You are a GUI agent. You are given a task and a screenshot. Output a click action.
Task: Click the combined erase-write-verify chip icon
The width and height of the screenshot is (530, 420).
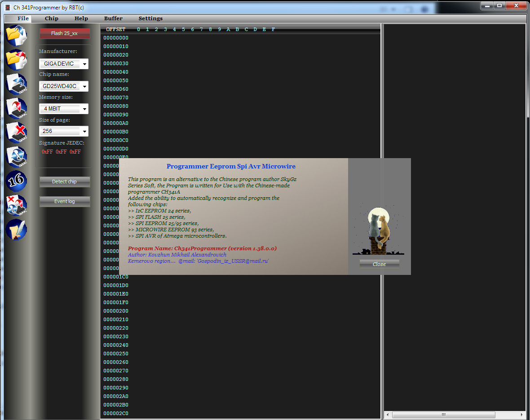(x=16, y=205)
